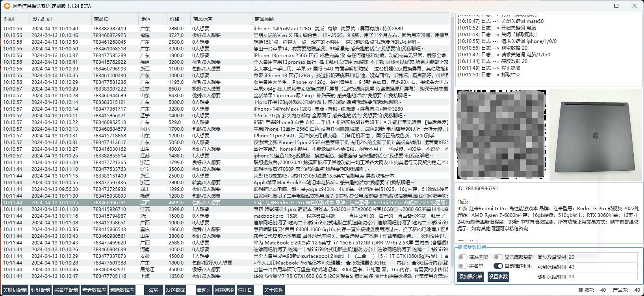Click log line 停止抓取
The image size is (644, 296).
point(489,68)
